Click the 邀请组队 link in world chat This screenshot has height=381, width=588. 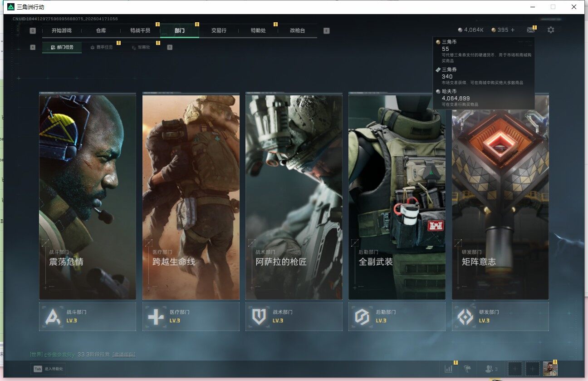(124, 354)
